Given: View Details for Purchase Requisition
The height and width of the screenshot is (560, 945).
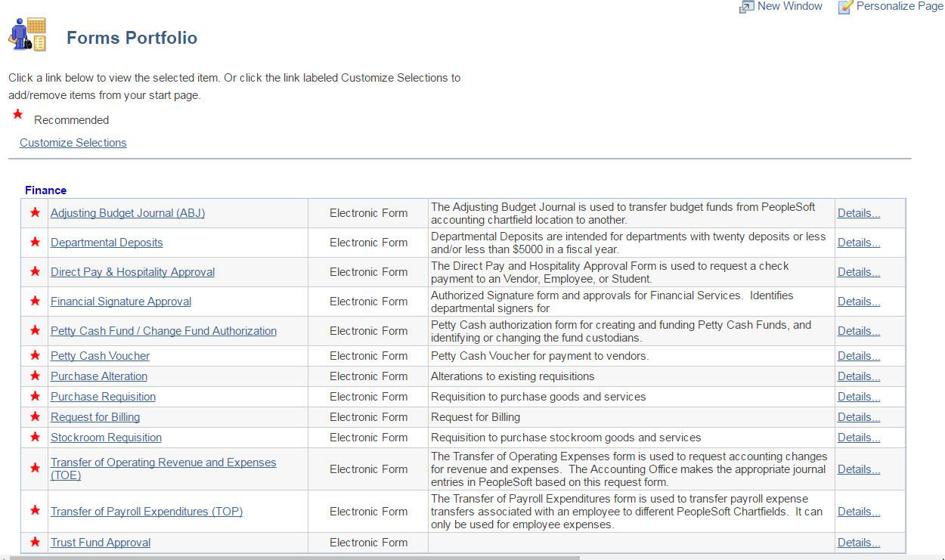Looking at the screenshot, I should [859, 397].
